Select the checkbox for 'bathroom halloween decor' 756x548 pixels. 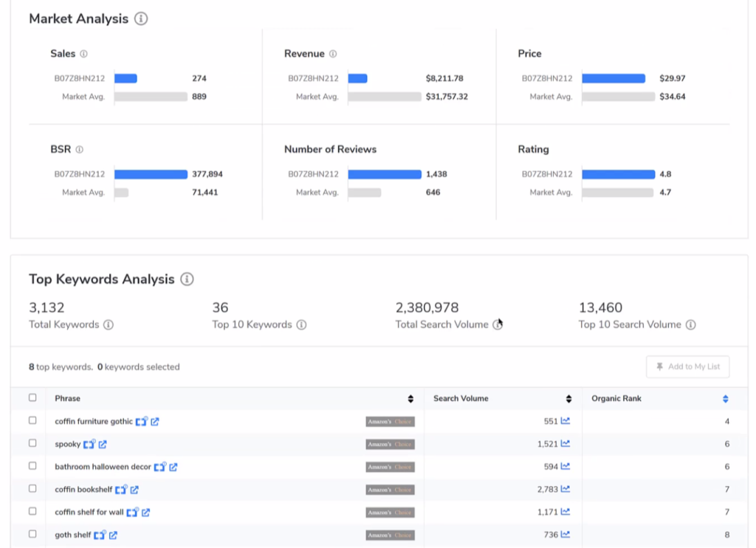(32, 466)
